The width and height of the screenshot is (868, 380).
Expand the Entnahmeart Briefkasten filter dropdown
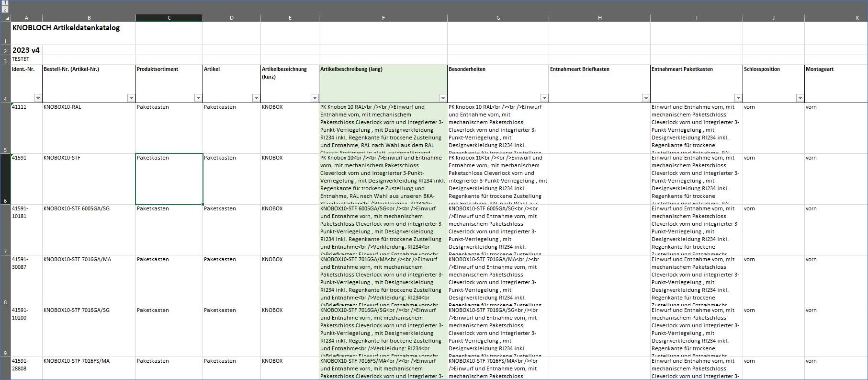pos(646,98)
